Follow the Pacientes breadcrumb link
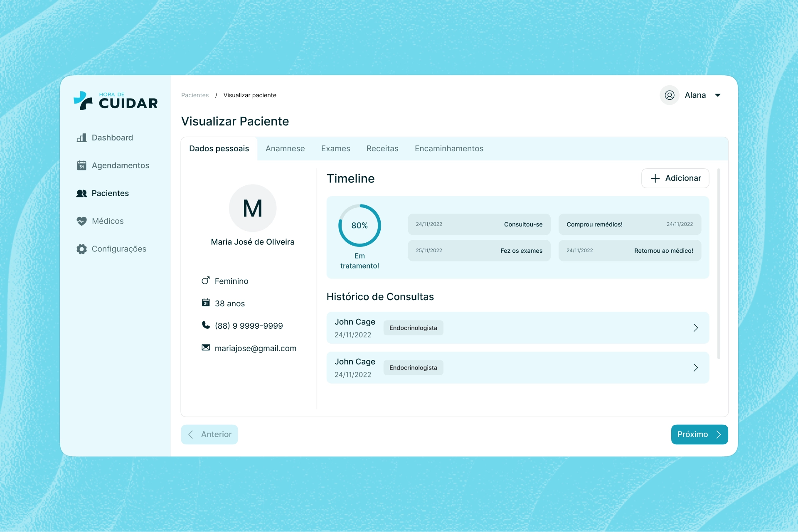 (195, 95)
